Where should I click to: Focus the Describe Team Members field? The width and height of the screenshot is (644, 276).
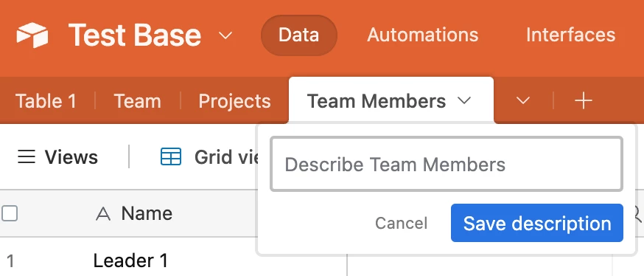[447, 164]
